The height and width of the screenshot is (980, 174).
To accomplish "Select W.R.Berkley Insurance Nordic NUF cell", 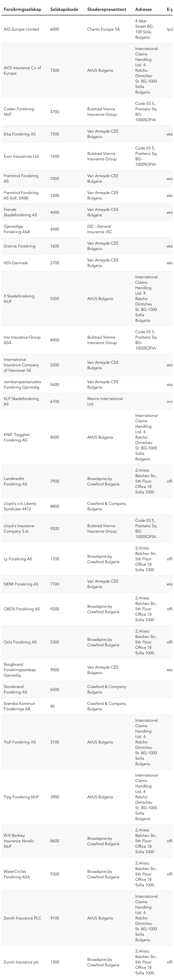I will tap(19, 841).
